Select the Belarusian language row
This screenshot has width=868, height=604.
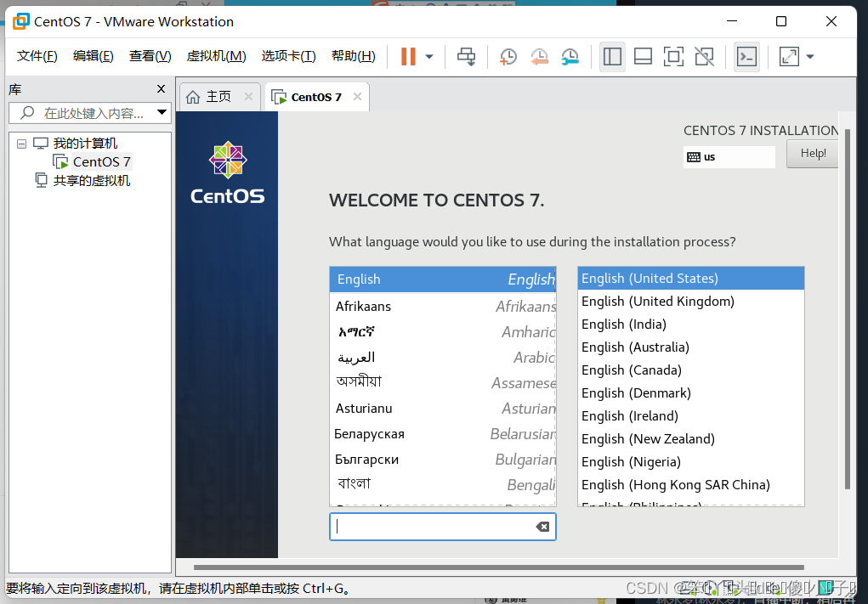click(x=443, y=433)
